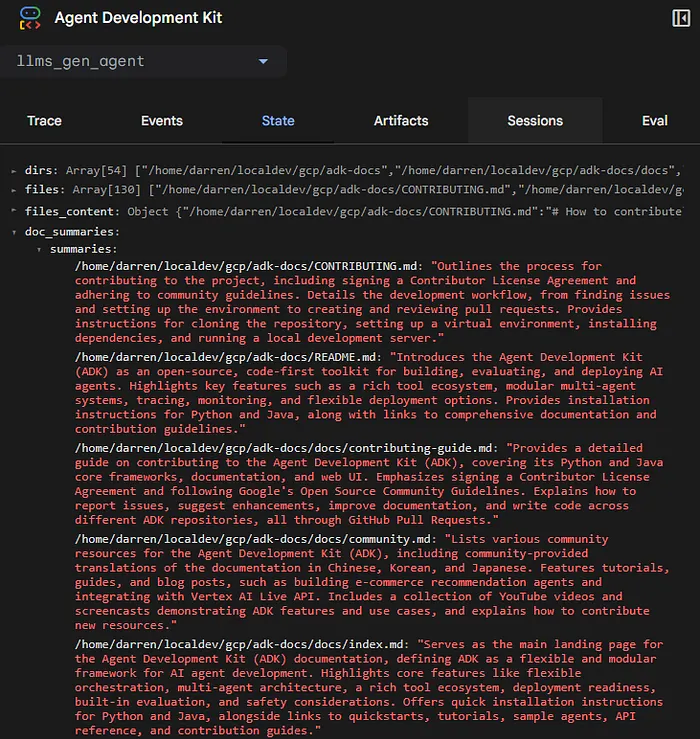The height and width of the screenshot is (739, 700).
Task: Collapse the nested summaries node
Action: point(39,249)
